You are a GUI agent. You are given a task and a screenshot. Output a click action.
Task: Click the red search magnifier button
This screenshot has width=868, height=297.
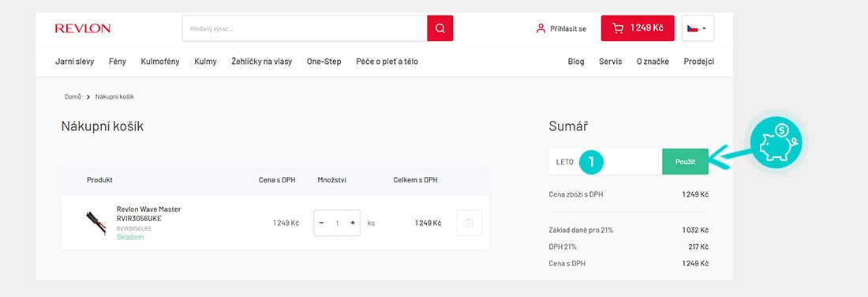pos(440,28)
